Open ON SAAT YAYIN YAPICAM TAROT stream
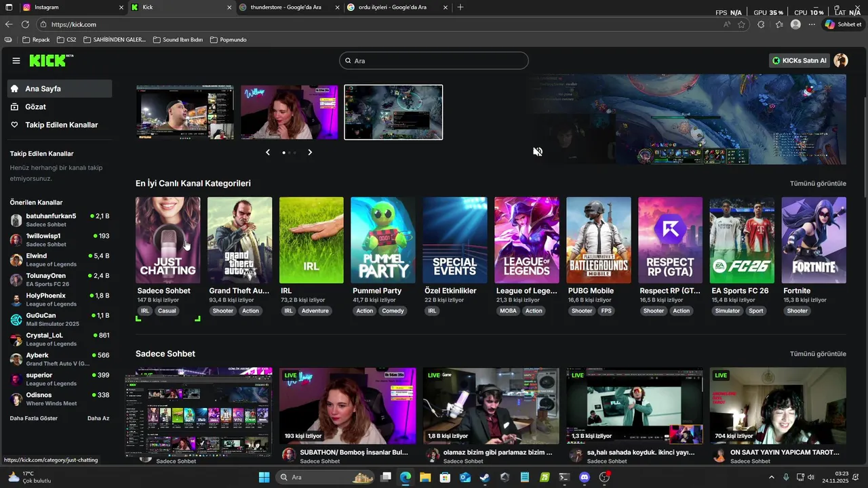This screenshot has width=868, height=488. (x=778, y=406)
